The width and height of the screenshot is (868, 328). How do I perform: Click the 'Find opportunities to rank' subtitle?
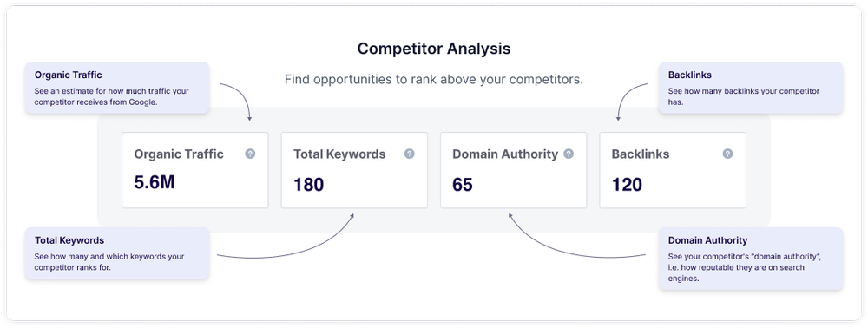click(x=434, y=80)
